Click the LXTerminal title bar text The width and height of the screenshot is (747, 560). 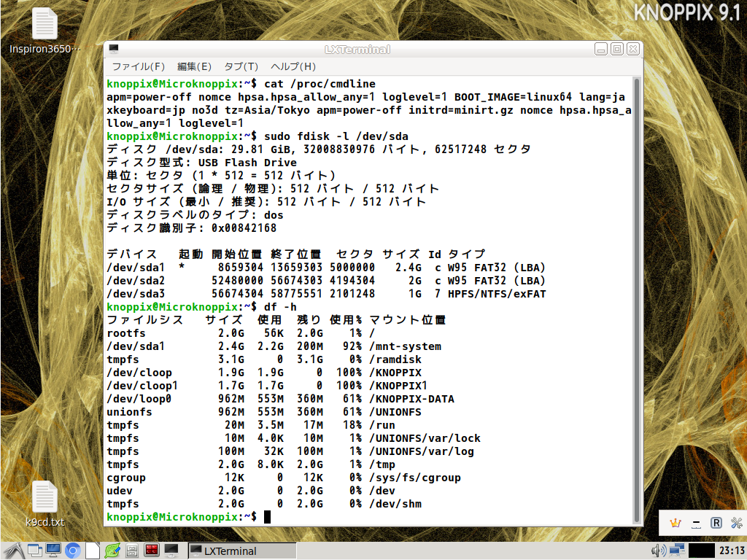[357, 50]
